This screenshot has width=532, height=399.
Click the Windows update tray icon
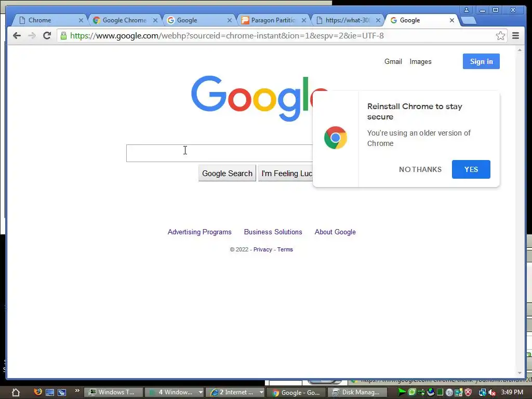tap(459, 392)
